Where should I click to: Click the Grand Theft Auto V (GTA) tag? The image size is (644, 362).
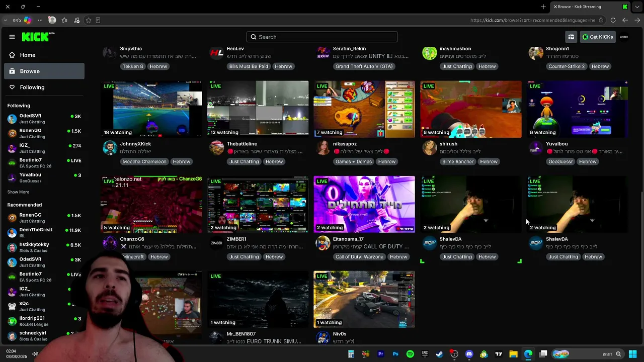click(364, 66)
